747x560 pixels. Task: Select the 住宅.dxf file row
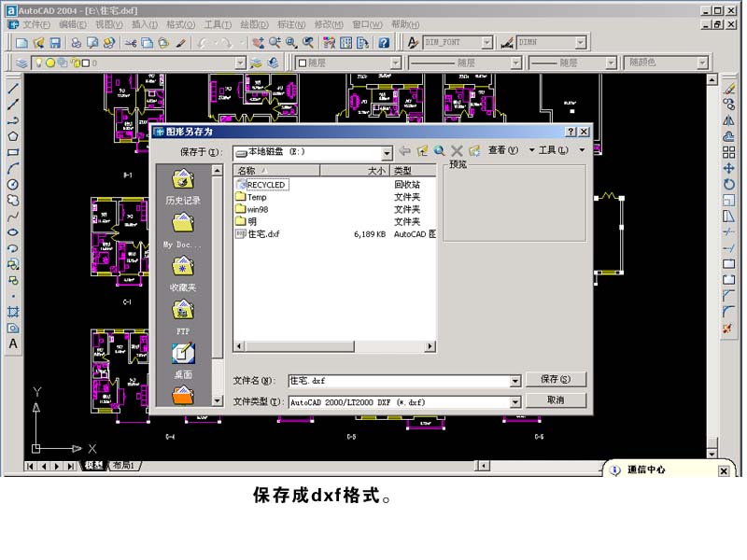pyautogui.click(x=335, y=234)
